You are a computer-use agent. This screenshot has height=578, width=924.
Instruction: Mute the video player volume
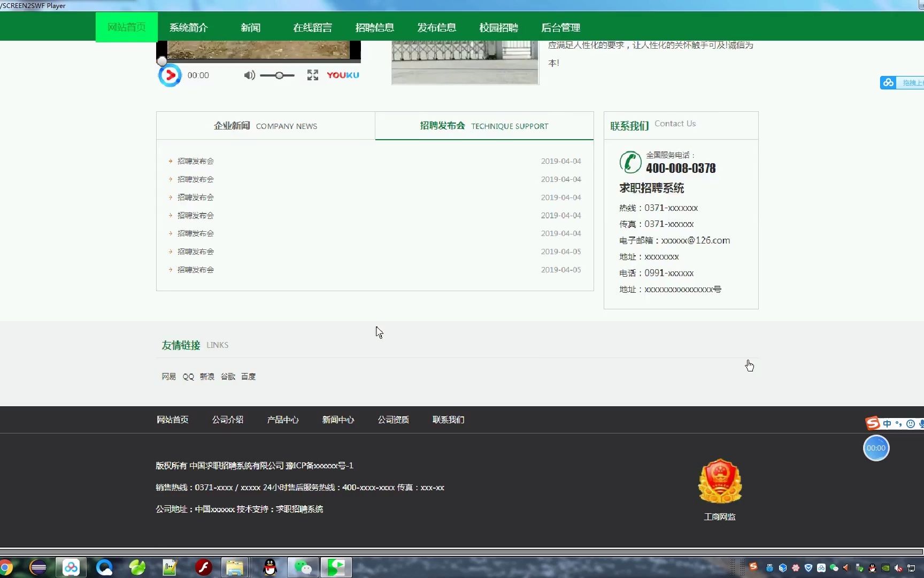coord(249,75)
